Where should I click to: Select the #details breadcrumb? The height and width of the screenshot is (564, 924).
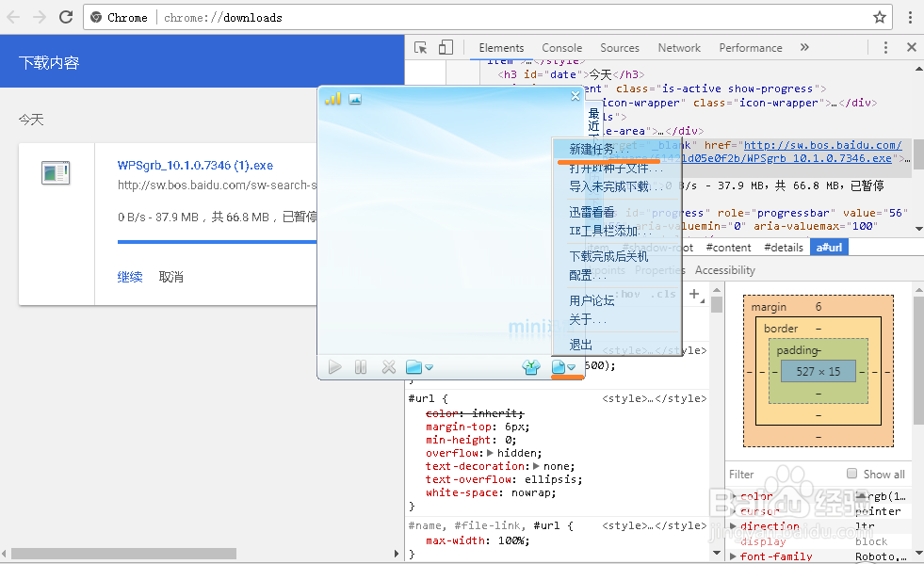point(783,248)
